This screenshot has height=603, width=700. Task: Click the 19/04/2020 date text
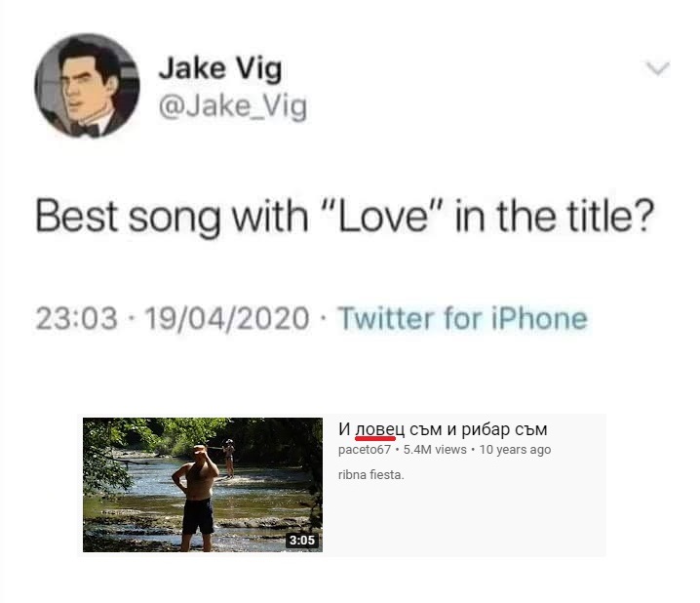(228, 318)
